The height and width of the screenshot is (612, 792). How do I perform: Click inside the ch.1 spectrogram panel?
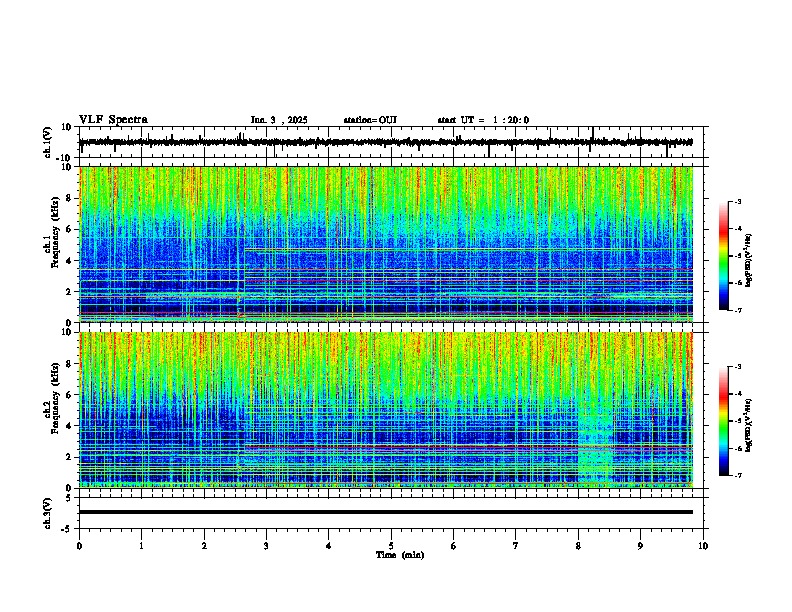point(386,244)
